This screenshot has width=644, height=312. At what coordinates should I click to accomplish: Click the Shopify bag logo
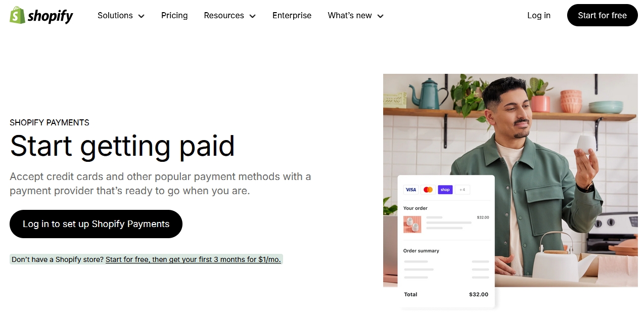[x=17, y=15]
